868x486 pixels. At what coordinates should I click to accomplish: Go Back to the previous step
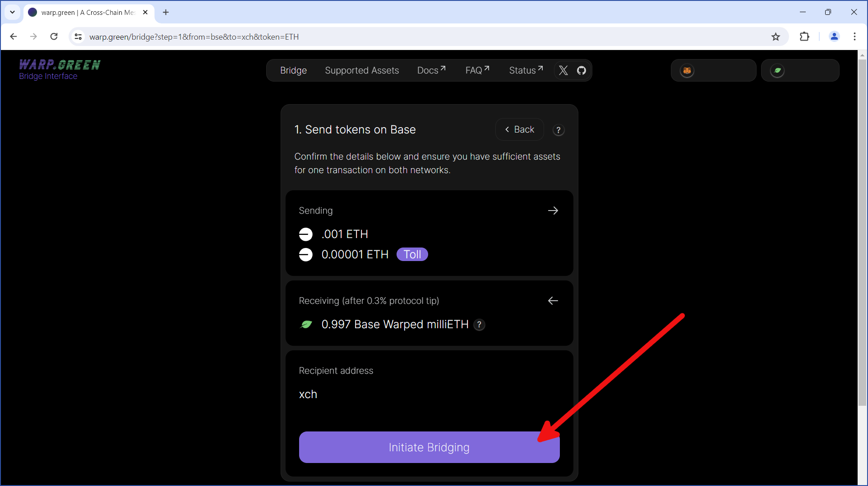(519, 130)
